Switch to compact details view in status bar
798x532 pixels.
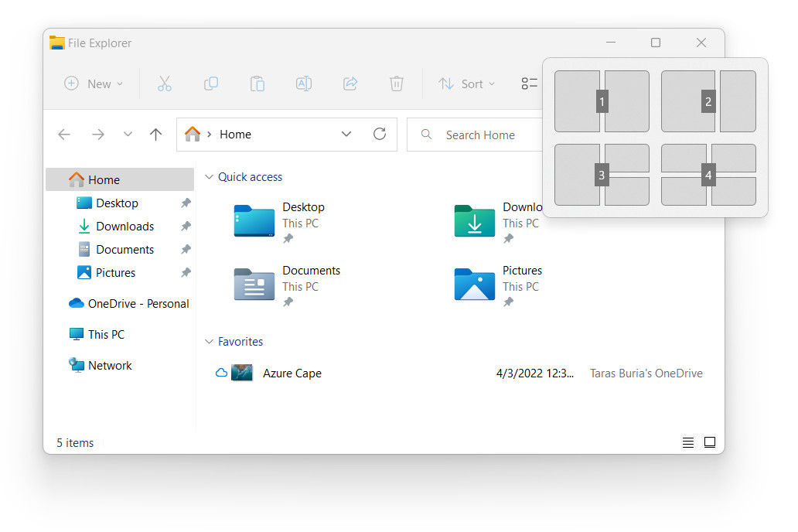click(x=688, y=442)
